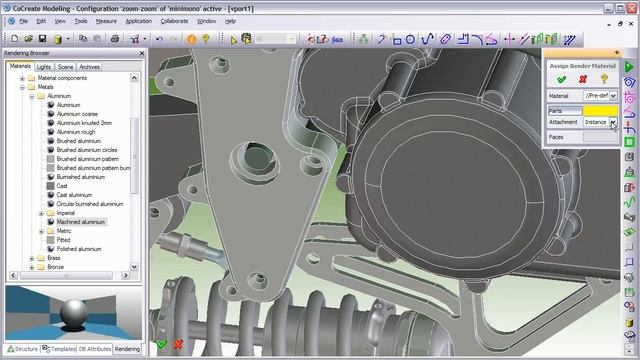Click the pink cross construction line icon

coord(509,39)
